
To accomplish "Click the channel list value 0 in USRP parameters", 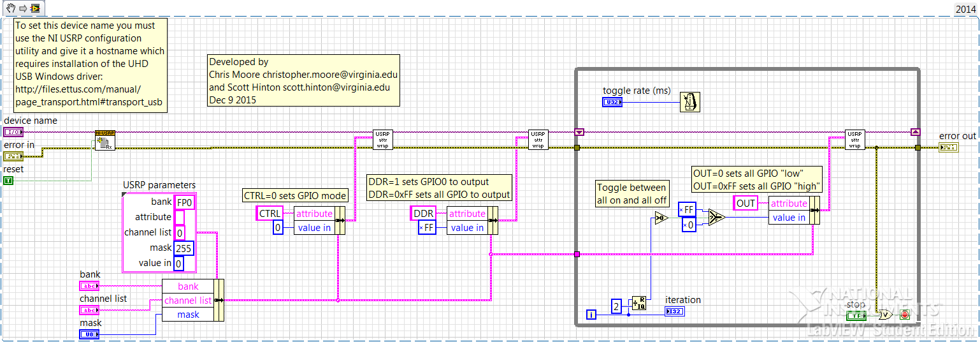I will (x=179, y=232).
